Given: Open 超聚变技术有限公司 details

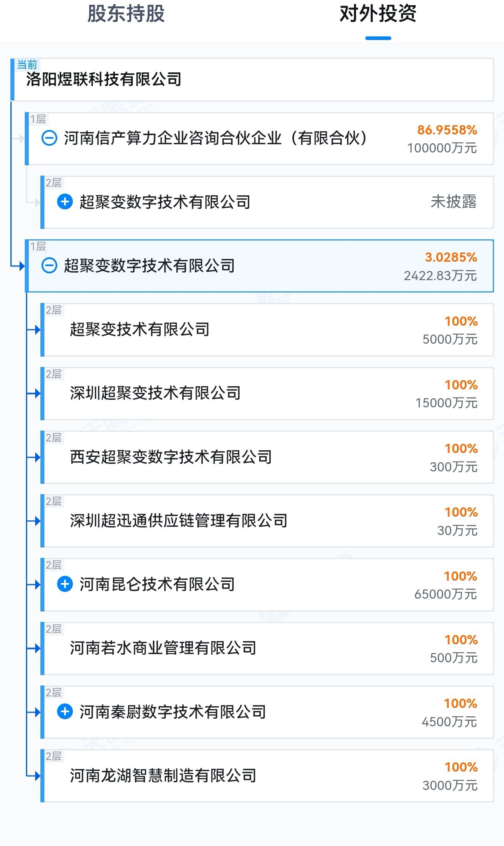Looking at the screenshot, I should coord(140,329).
